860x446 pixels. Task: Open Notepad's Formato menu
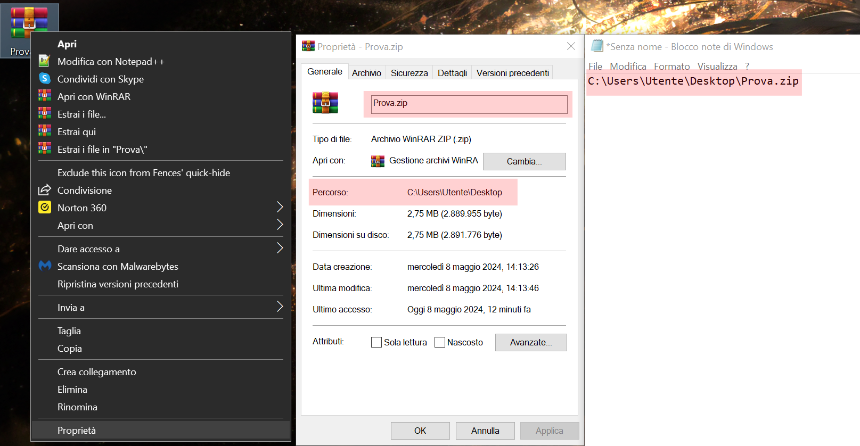[x=672, y=66]
